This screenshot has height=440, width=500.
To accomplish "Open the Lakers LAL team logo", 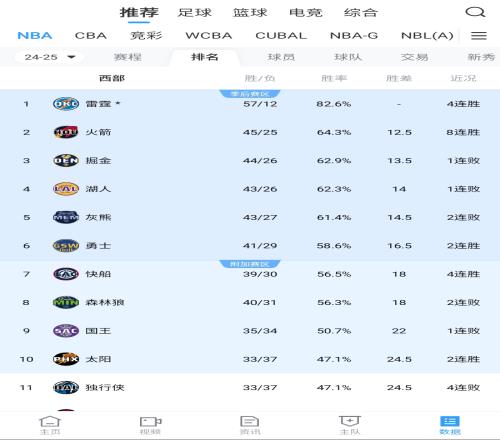I will 66,189.
